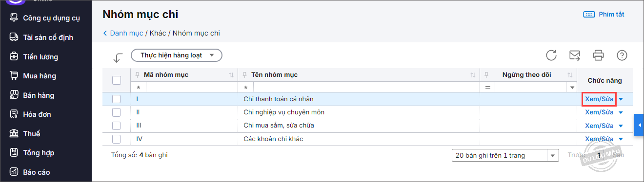Image resolution: width=644 pixels, height=182 pixels.
Task: Click the pin icon next to Mã nhóm mục
Action: click(138, 75)
